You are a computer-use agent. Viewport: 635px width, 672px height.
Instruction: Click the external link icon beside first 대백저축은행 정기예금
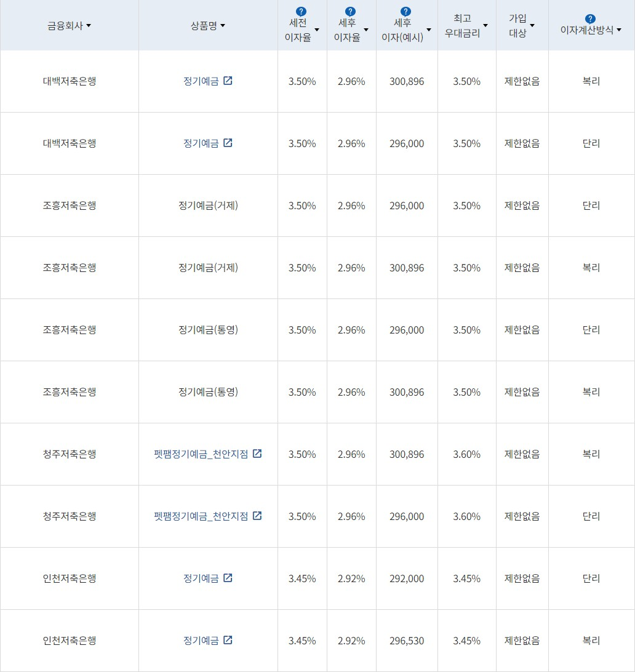228,80
